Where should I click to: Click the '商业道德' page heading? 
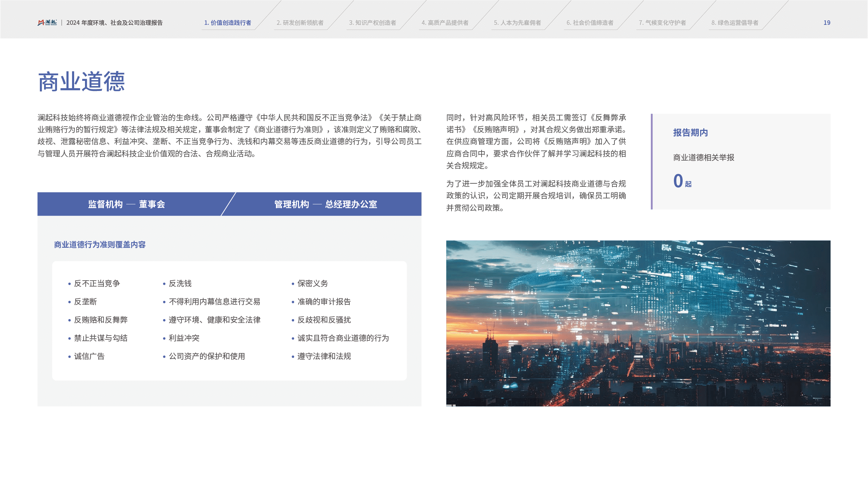tap(81, 82)
